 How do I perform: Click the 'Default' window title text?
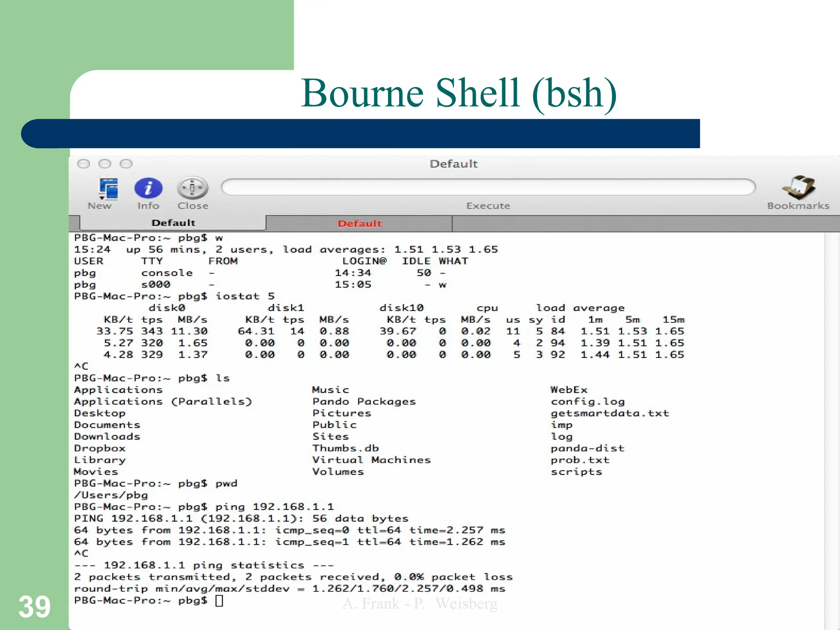coord(453,164)
